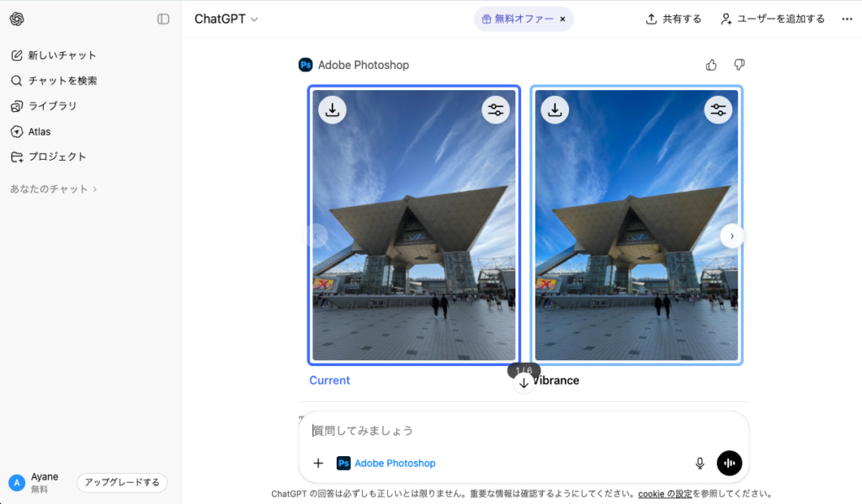The image size is (862, 504).
Task: Open ライブラリ in the sidebar
Action: coord(52,106)
